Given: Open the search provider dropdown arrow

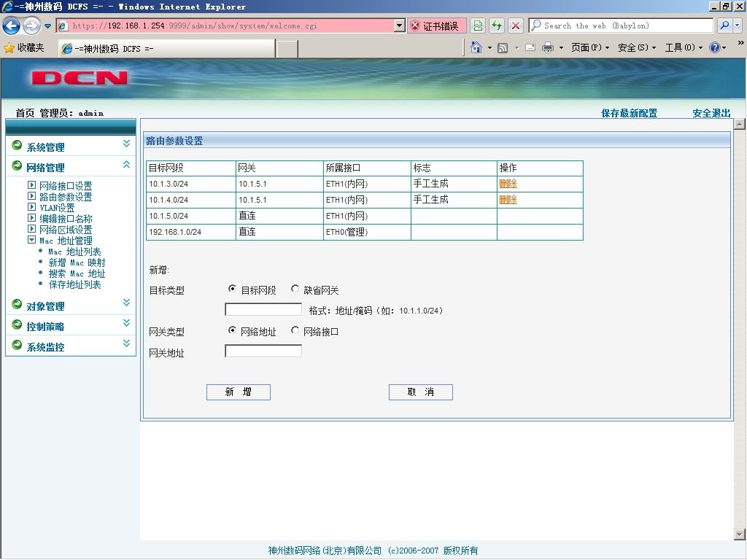Looking at the screenshot, I should 737,26.
